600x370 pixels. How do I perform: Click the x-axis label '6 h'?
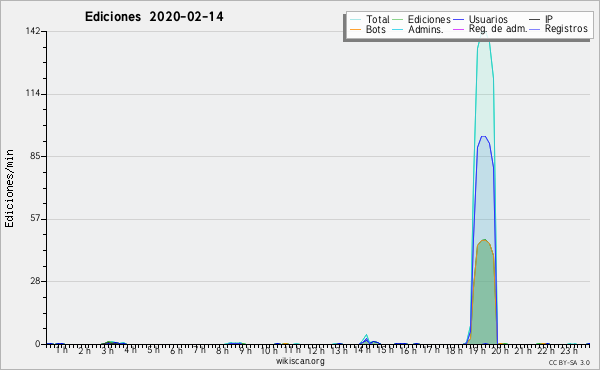click(176, 350)
